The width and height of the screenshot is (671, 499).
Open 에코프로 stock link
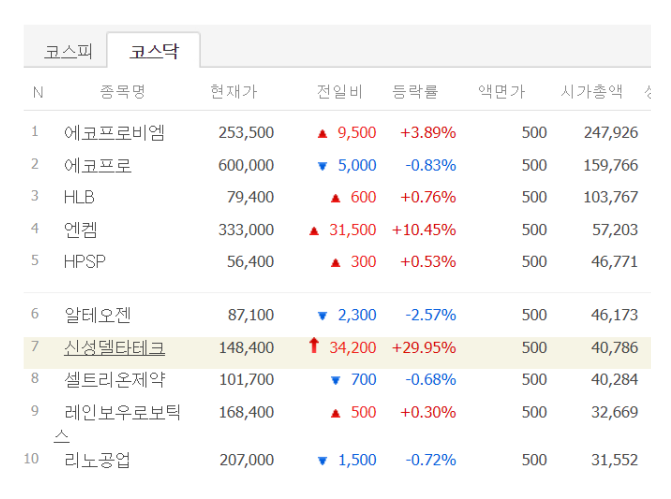98,165
